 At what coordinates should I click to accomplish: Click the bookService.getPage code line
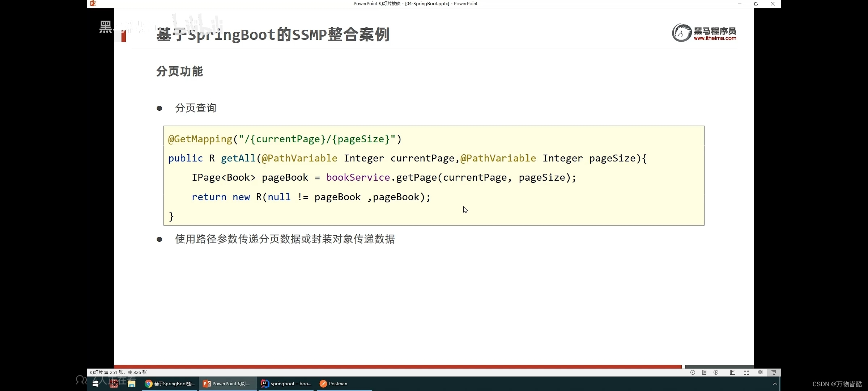click(384, 177)
